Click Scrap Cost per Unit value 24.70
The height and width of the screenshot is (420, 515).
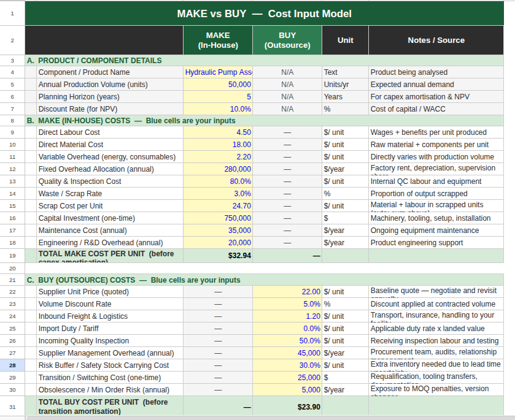coord(218,206)
